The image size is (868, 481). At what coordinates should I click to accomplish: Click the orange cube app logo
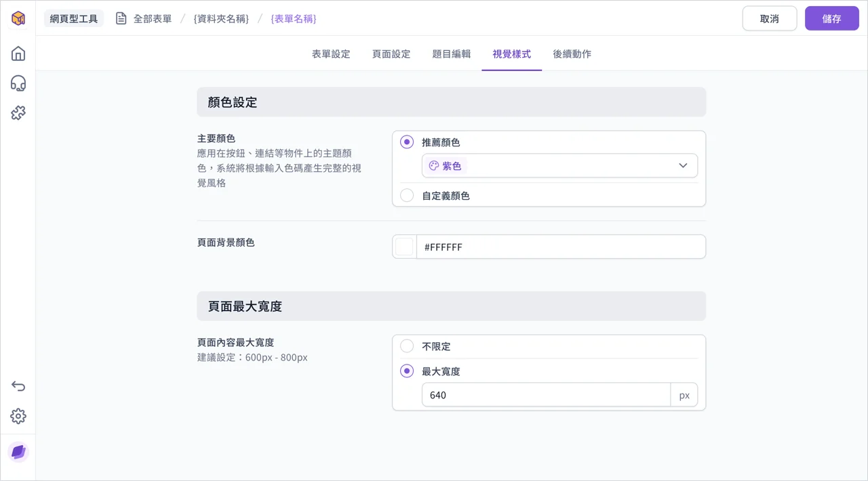tap(18, 18)
